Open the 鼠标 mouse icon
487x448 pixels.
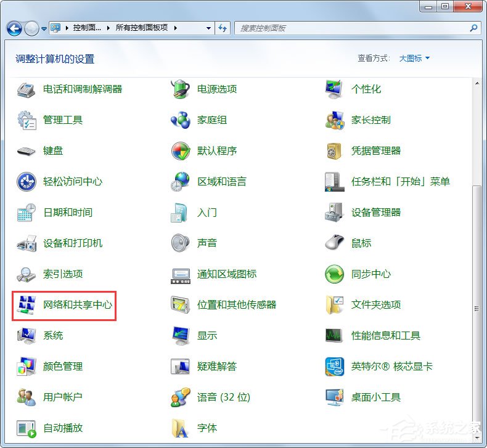point(334,242)
